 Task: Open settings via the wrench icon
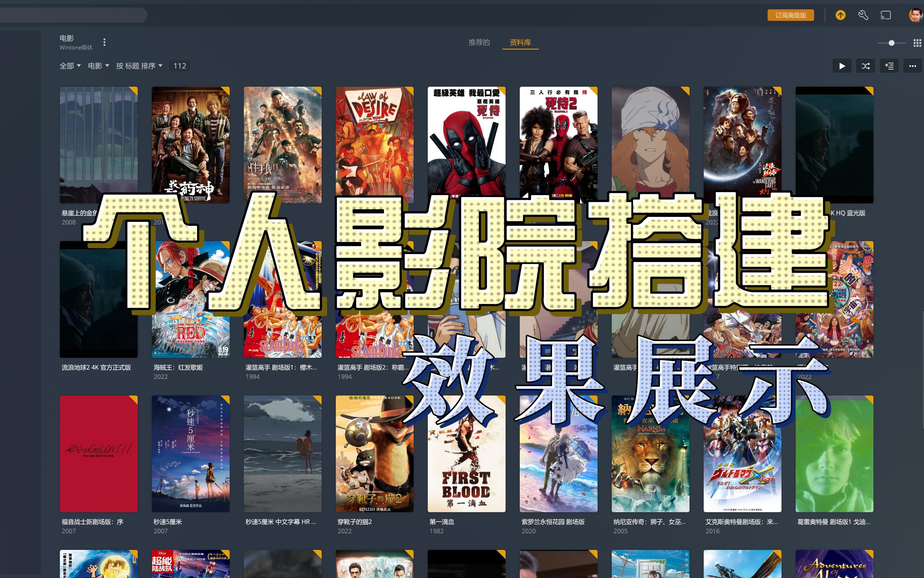[x=863, y=15]
